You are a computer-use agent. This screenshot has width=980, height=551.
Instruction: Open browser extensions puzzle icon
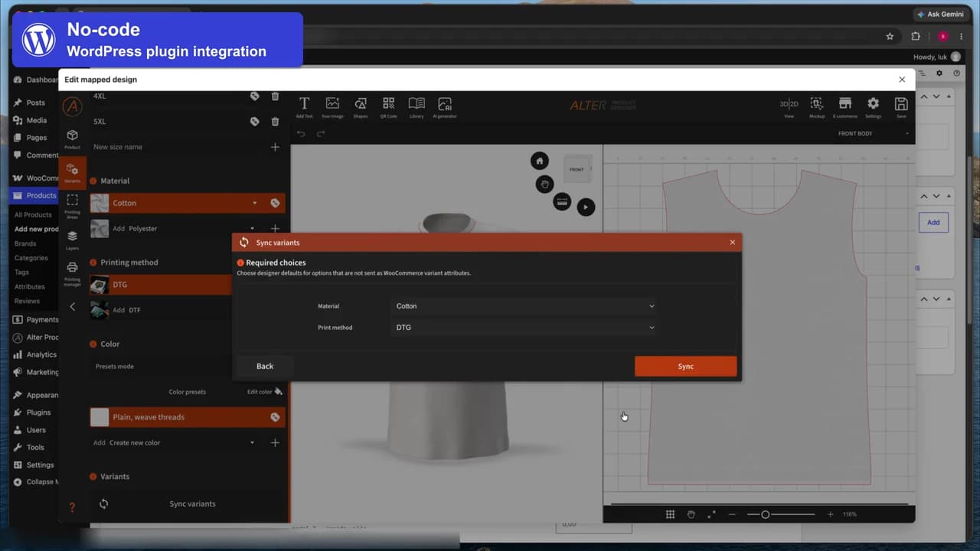[x=916, y=36]
